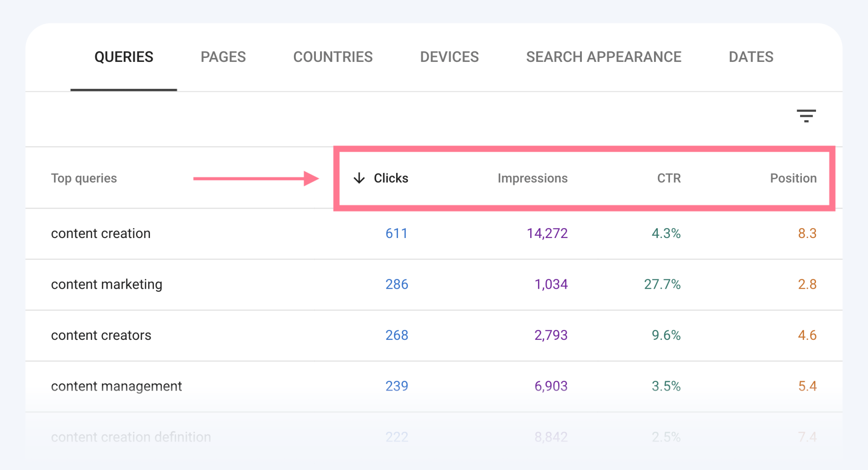Image resolution: width=868 pixels, height=470 pixels.
Task: Click the Top queries column header
Action: (84, 178)
